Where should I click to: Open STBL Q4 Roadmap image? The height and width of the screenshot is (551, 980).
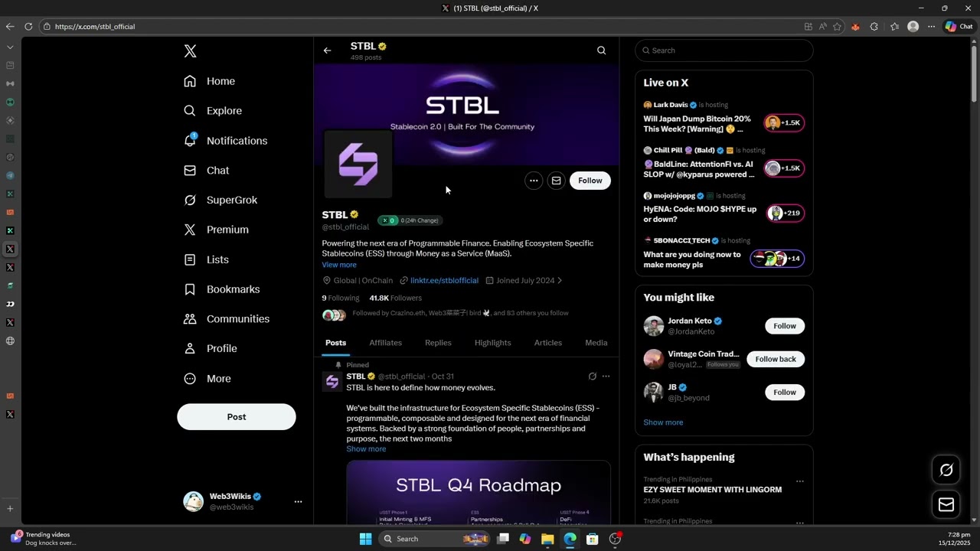(x=479, y=492)
